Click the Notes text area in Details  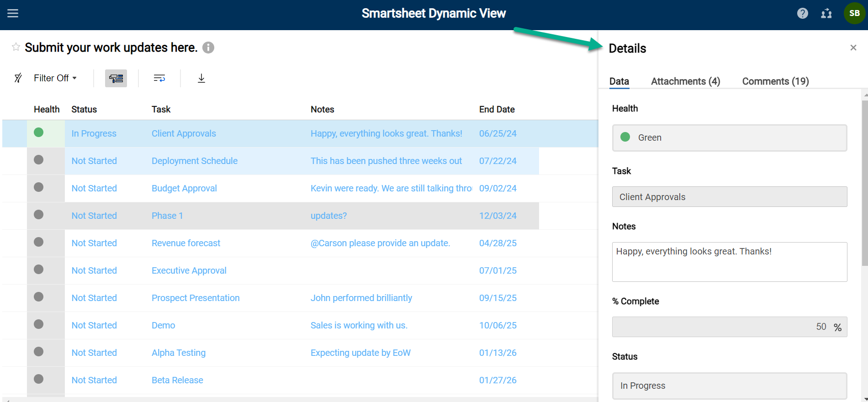tap(730, 262)
